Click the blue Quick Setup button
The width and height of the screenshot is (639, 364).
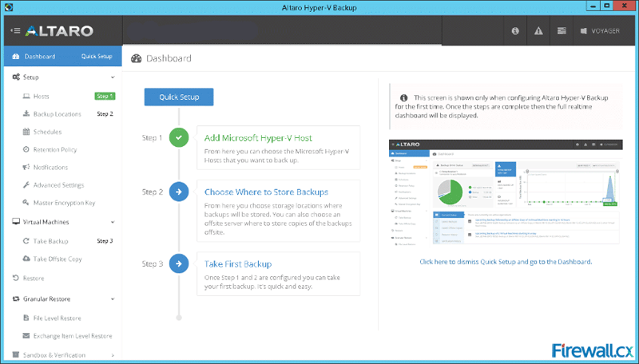click(x=179, y=97)
